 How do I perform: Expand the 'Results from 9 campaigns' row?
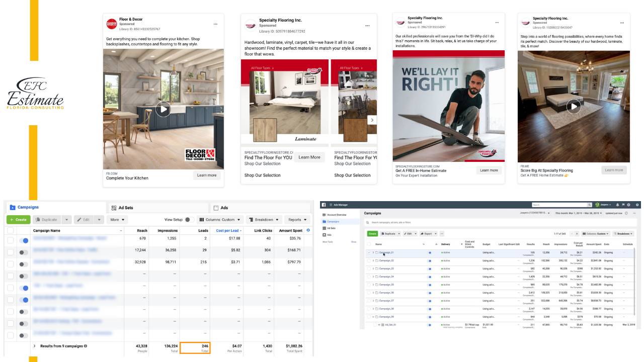tap(35, 346)
